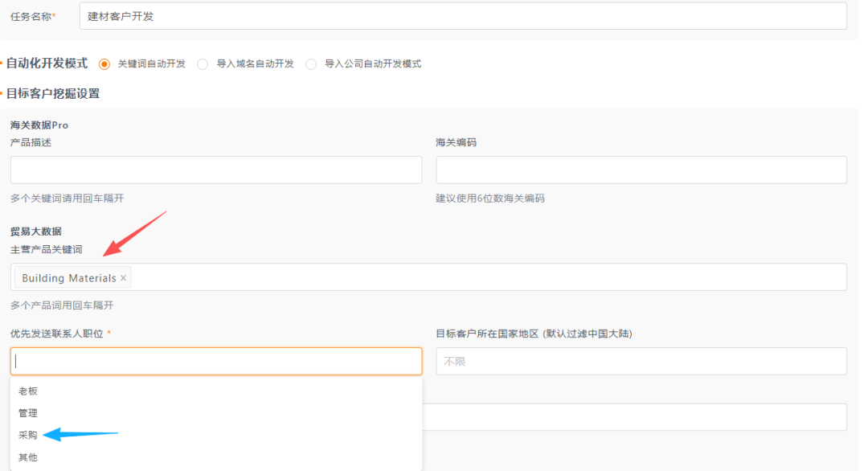Remove the Building Materials keyword tag
The height and width of the screenshot is (471, 868).
point(124,278)
